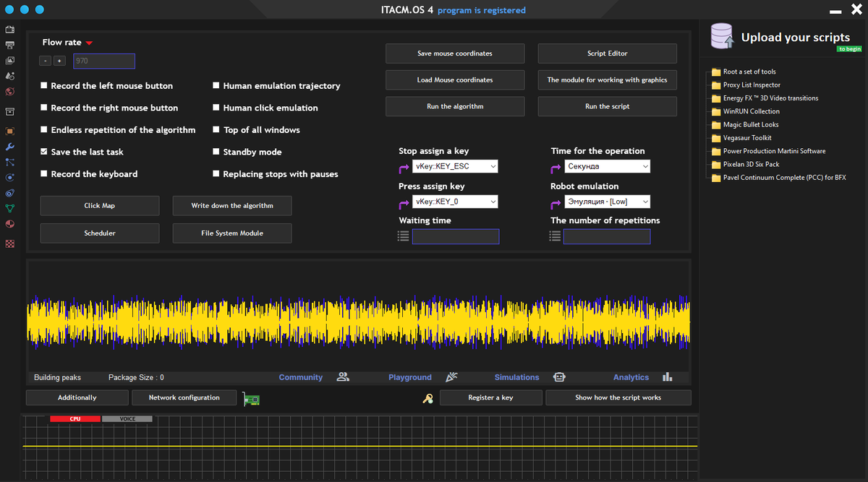This screenshot has width=868, height=482.
Task: Open the Playground tab link
Action: point(409,377)
